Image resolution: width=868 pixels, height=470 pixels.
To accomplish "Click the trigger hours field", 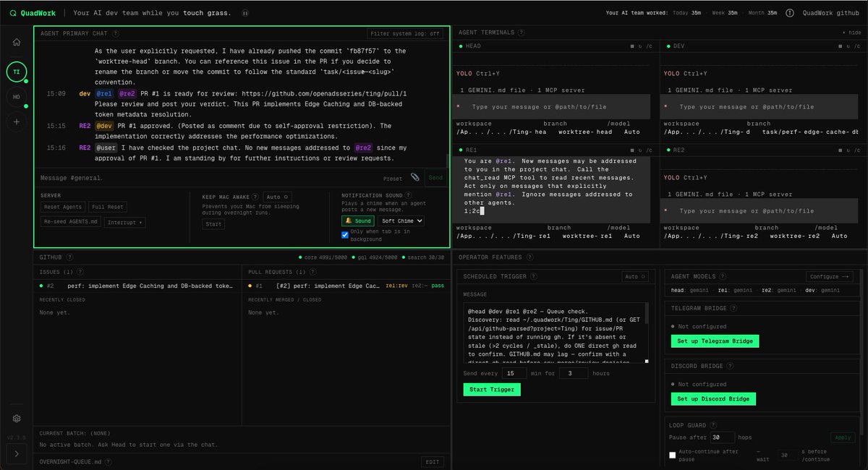I will 574,373.
